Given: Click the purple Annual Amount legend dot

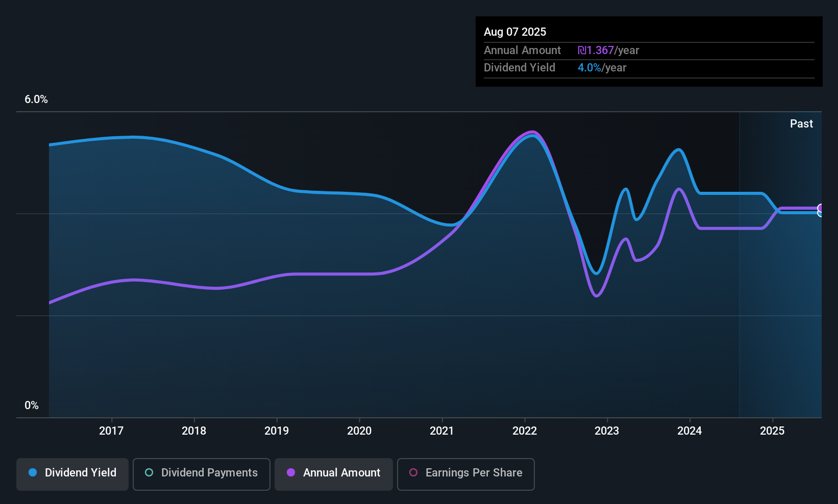Looking at the screenshot, I should click(291, 473).
